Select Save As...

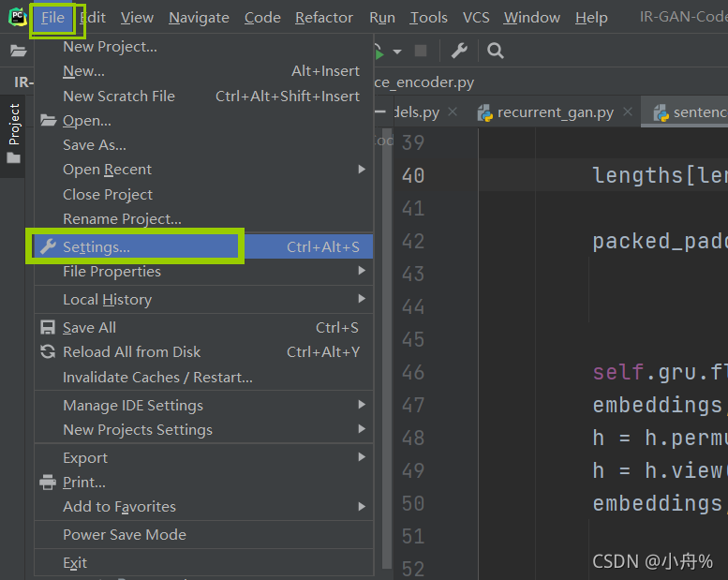click(x=203, y=145)
